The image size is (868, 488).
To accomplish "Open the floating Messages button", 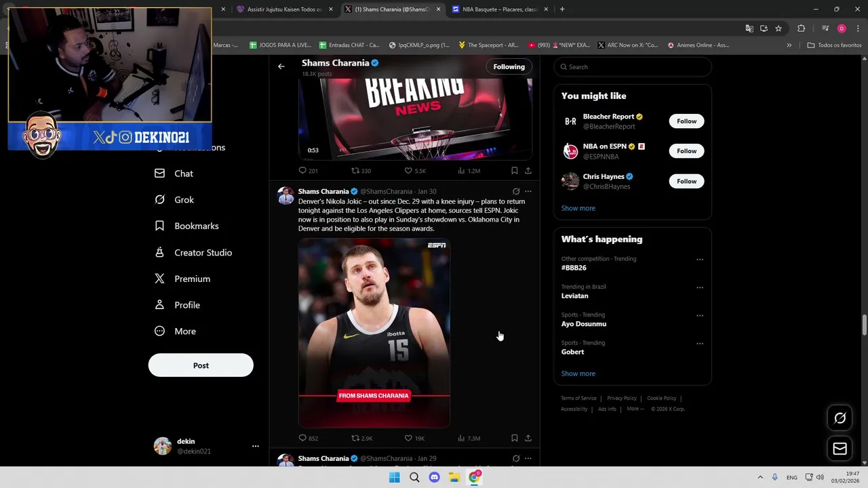I will pyautogui.click(x=840, y=449).
